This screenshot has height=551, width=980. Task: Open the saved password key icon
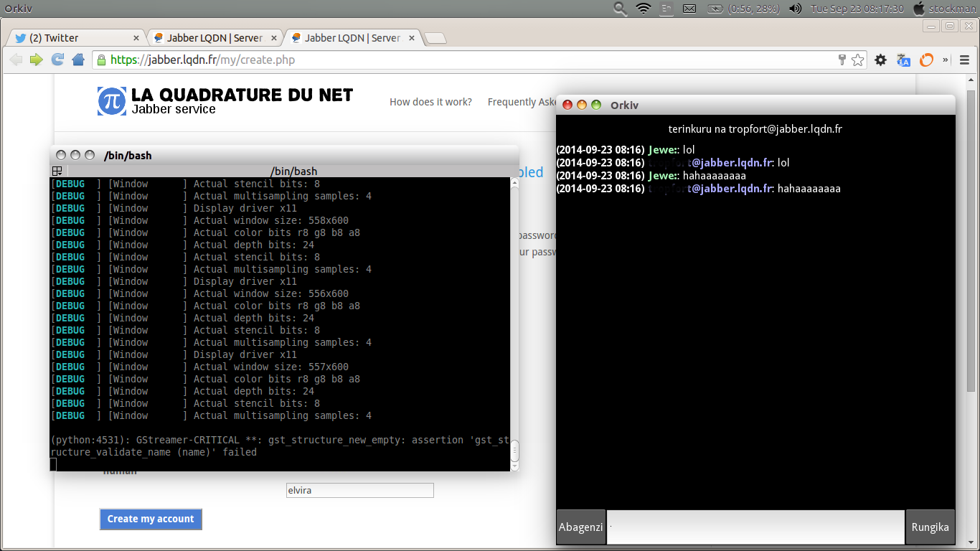pyautogui.click(x=843, y=60)
